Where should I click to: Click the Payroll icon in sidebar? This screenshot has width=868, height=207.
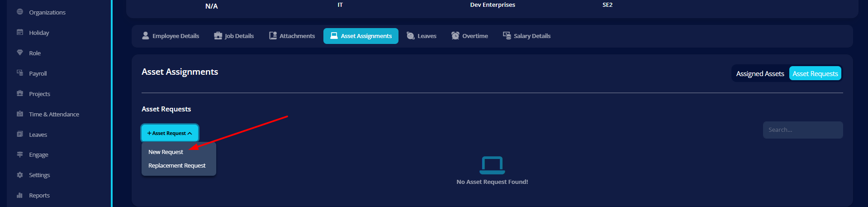tap(20, 73)
